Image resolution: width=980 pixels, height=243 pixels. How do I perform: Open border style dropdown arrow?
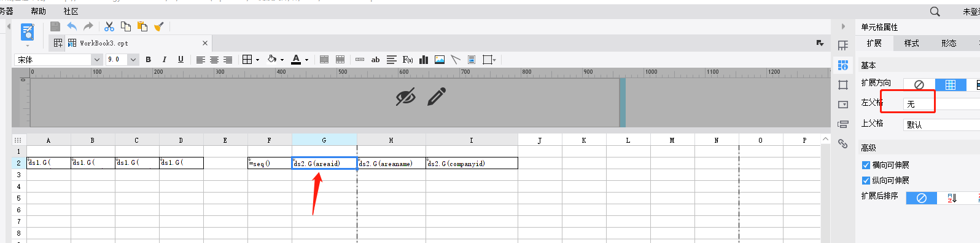pyautogui.click(x=257, y=60)
